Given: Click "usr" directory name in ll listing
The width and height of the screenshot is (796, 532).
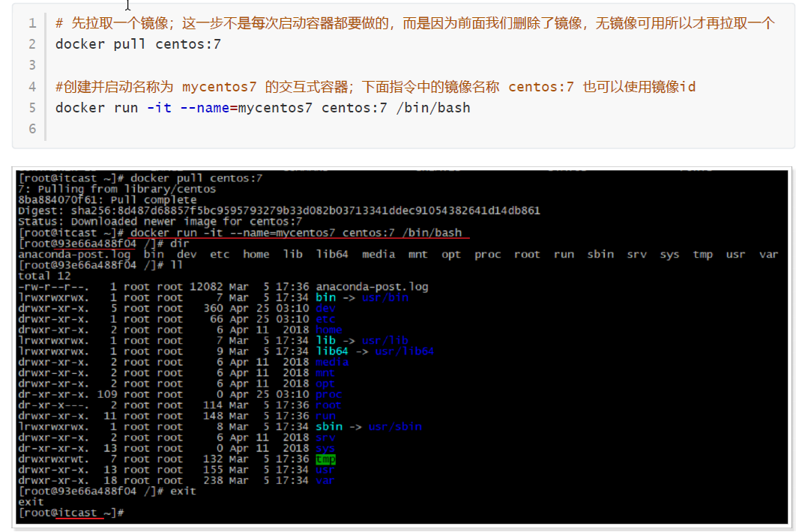Looking at the screenshot, I should pyautogui.click(x=325, y=470).
